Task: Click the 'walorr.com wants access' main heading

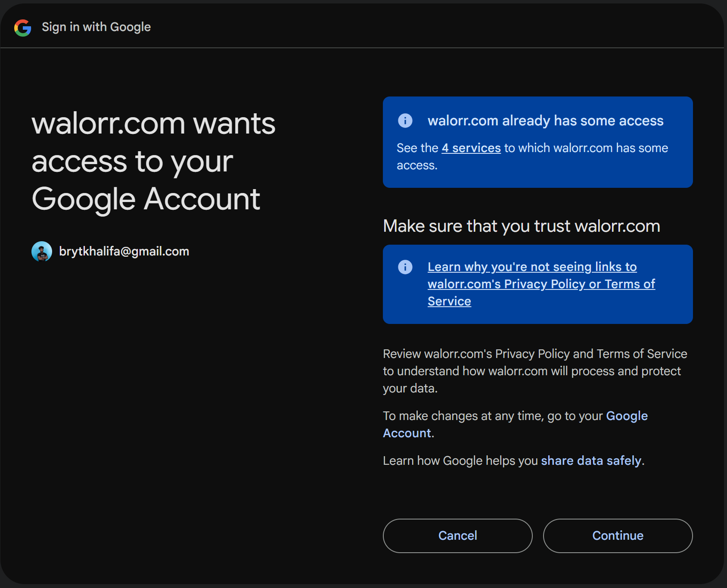Action: click(x=153, y=161)
